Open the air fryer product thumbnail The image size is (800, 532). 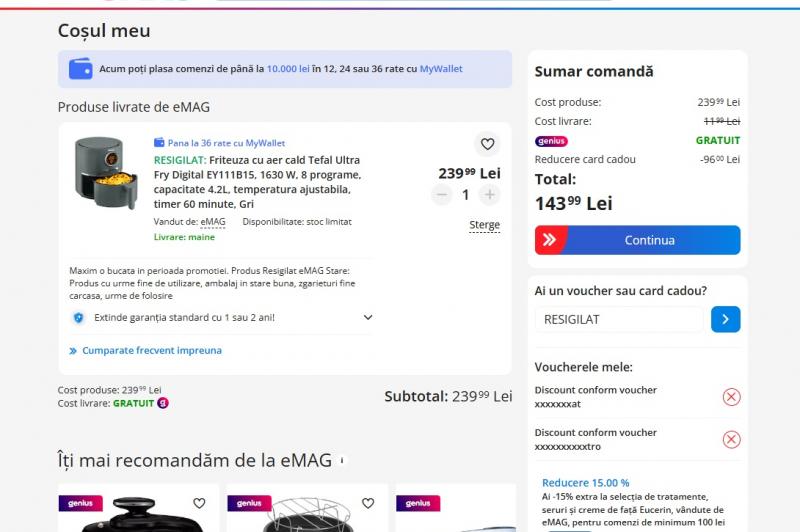pos(107,173)
